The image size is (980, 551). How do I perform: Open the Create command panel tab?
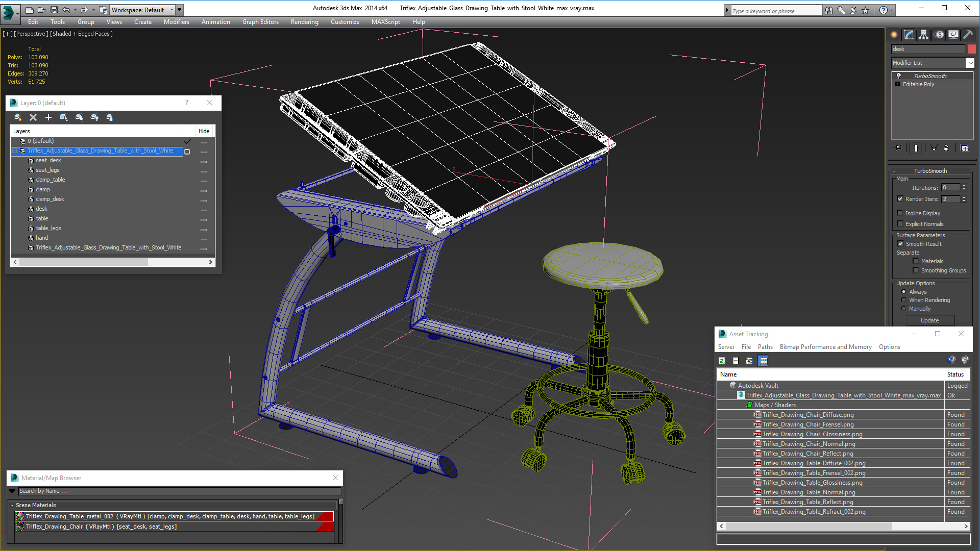pos(894,35)
